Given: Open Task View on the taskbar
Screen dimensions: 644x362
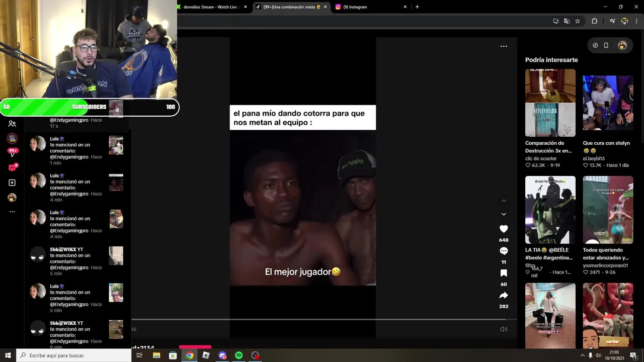Looking at the screenshot, I should [139, 355].
